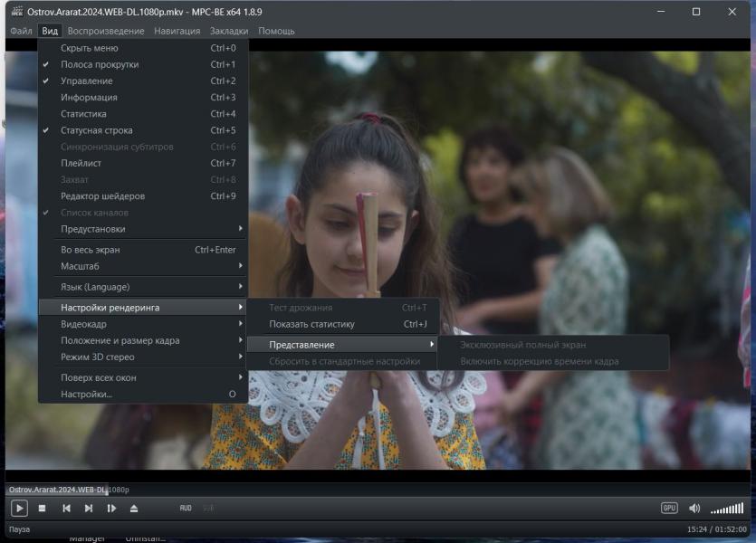Mute sound using the speaker icon

(694, 509)
